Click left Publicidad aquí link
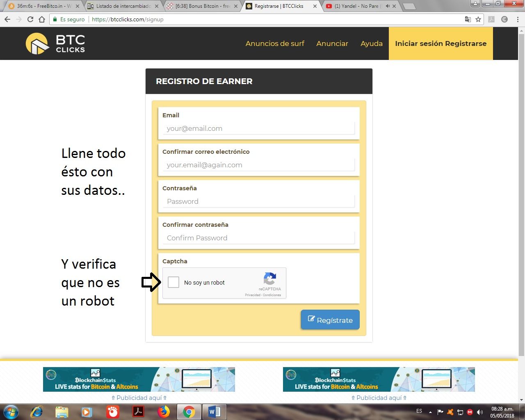Screen dimensions: 525x420 click(139, 398)
